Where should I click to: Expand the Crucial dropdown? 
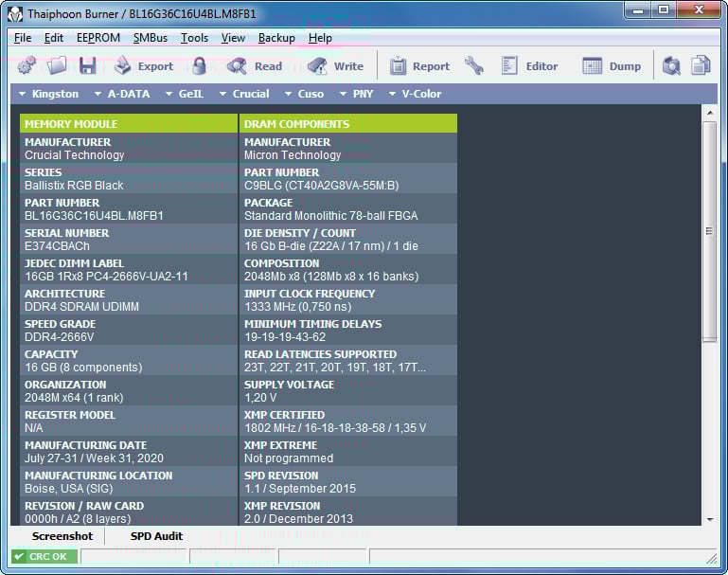[x=244, y=94]
